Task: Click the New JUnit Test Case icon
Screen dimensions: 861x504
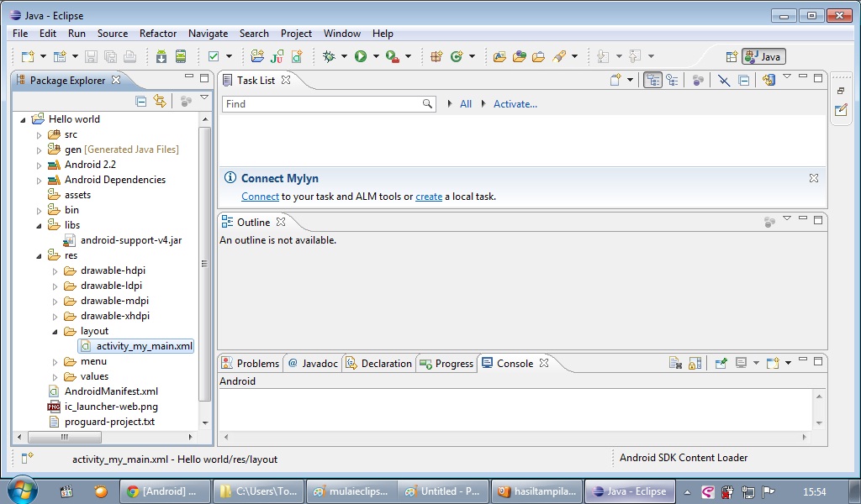Action: 276,56
